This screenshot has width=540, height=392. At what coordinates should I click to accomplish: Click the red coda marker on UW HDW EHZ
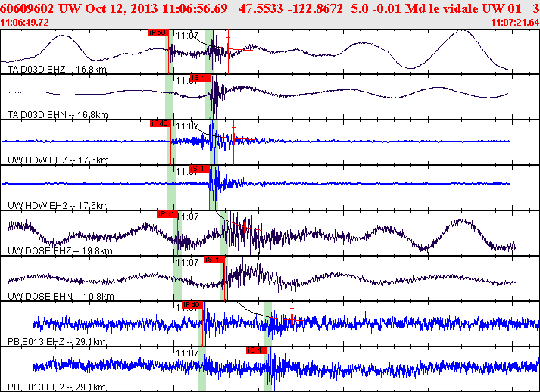233,138
